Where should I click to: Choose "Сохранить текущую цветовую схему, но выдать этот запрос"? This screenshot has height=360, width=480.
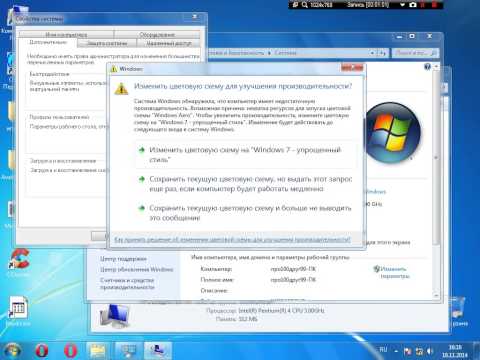tap(245, 184)
